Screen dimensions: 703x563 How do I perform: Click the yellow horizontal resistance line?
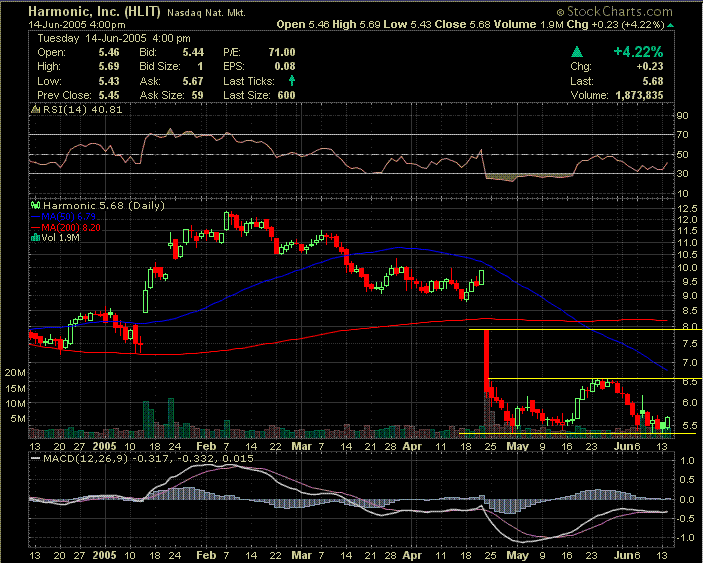[590, 379]
